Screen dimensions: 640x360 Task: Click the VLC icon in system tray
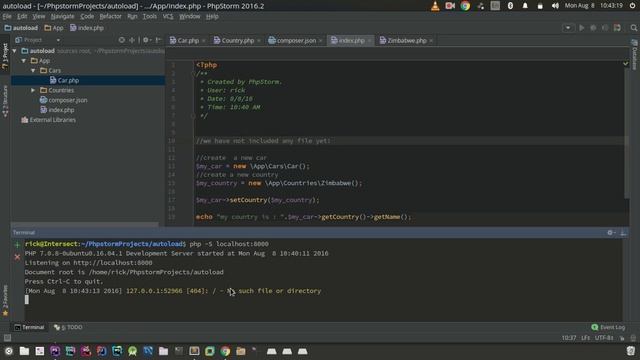click(x=435, y=6)
